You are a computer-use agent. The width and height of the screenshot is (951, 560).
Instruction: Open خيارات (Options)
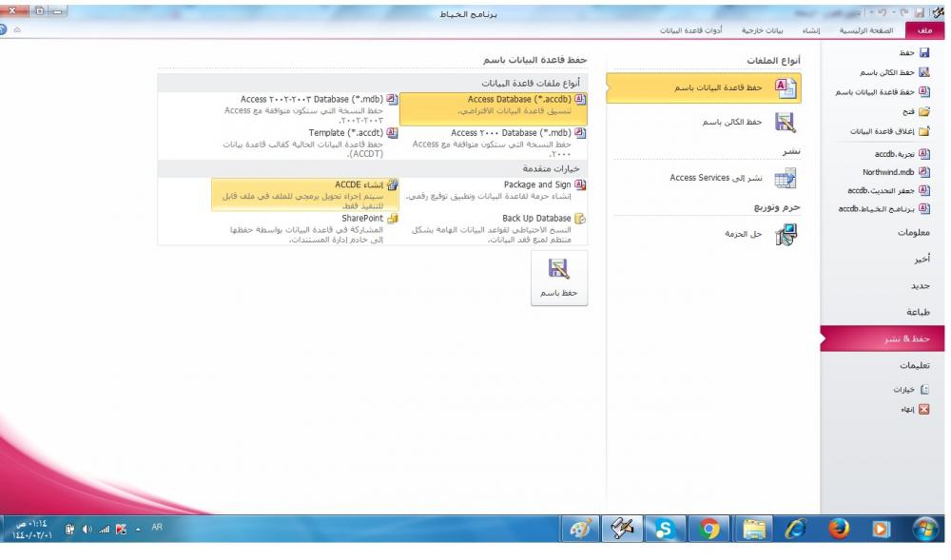[x=910, y=390]
